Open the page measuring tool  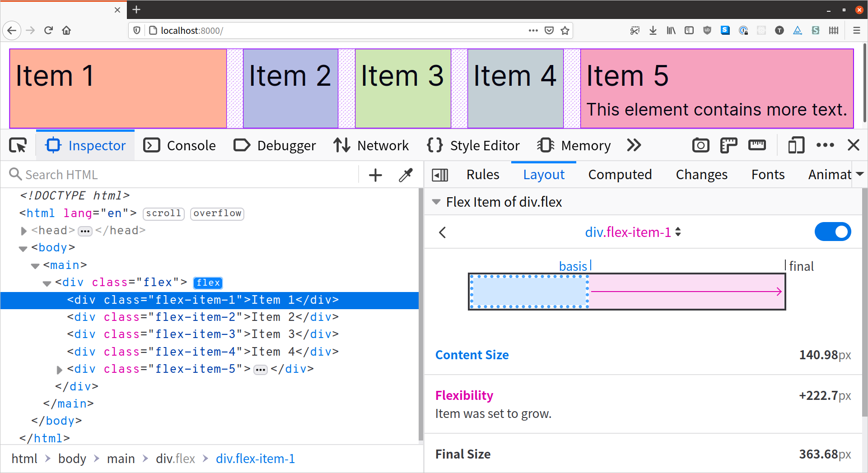[x=756, y=145]
